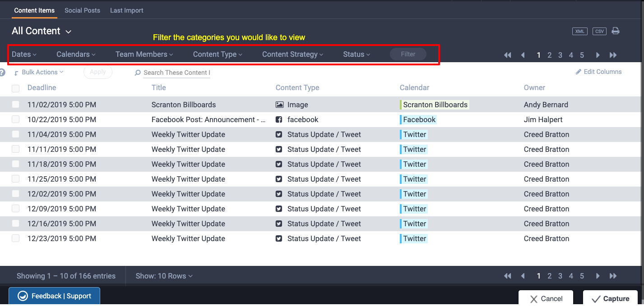This screenshot has height=306, width=644.
Task: Expand the Dates filter
Action: (24, 54)
